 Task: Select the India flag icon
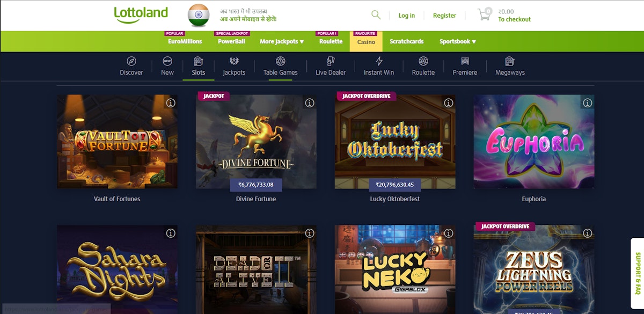[199, 15]
